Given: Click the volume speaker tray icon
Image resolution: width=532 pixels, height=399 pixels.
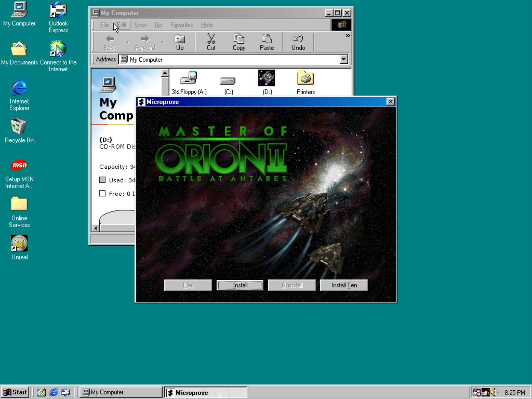Looking at the screenshot, I should point(494,392).
